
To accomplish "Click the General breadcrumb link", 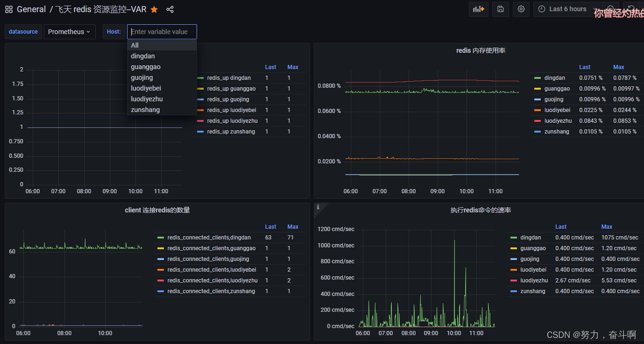I will pyautogui.click(x=31, y=9).
